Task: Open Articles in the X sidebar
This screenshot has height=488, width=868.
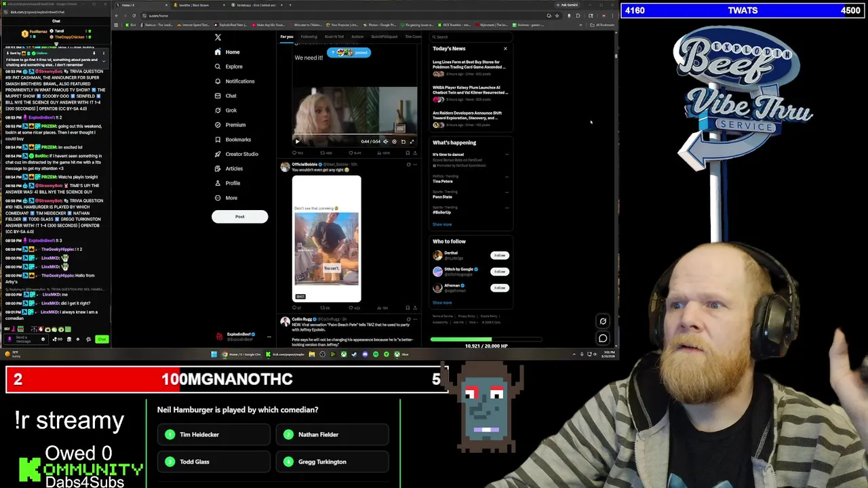Action: click(x=228, y=169)
